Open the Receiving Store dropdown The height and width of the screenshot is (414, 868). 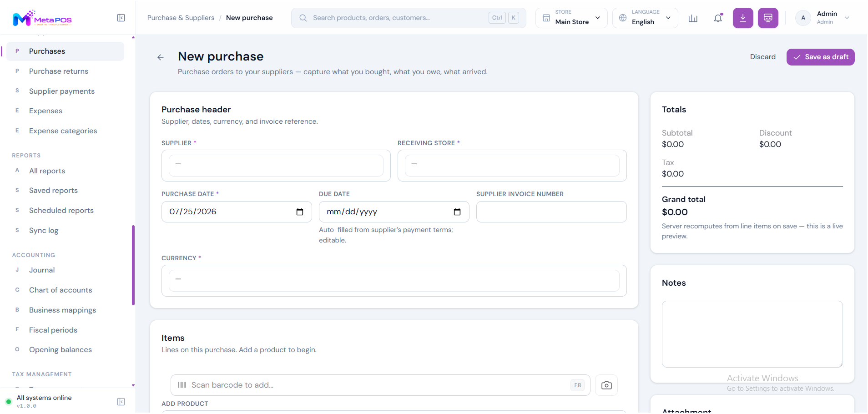(512, 166)
